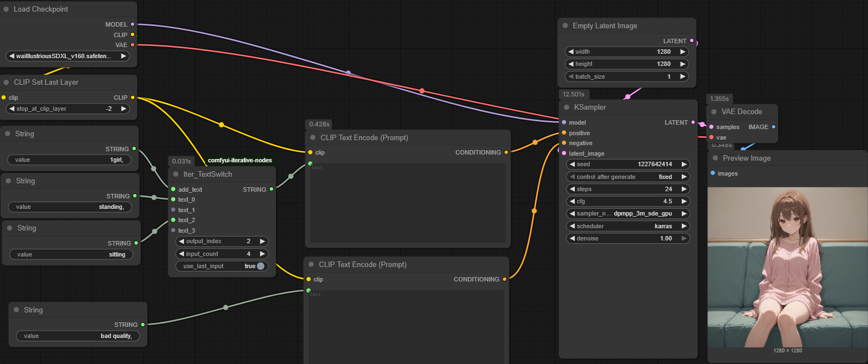Decrease input_count with the left arrow
Image resolution: width=868 pixels, height=364 pixels.
[x=181, y=254]
